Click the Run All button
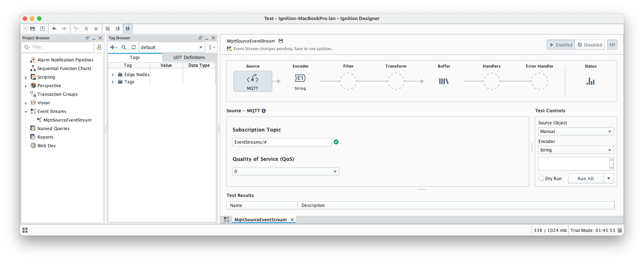The image size is (644, 262). coord(585,178)
